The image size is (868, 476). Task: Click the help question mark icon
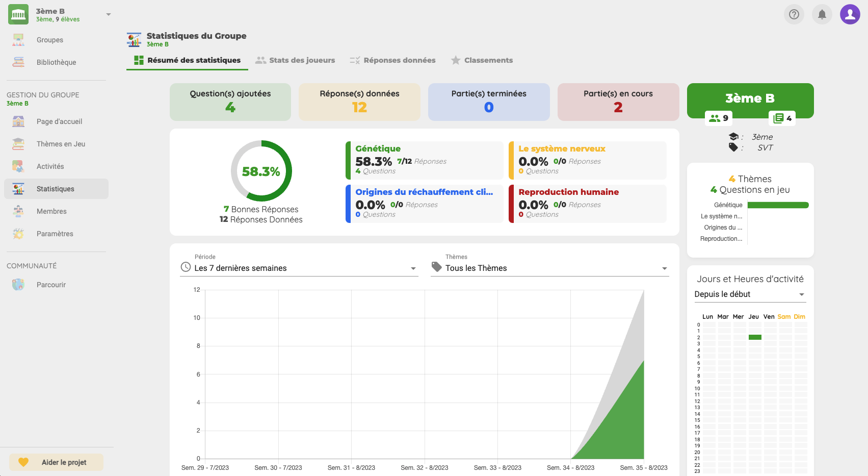794,14
